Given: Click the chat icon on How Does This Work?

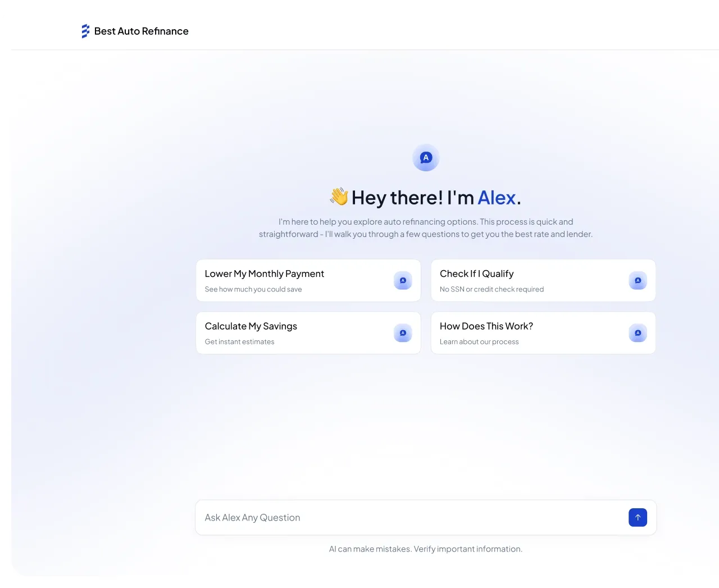Looking at the screenshot, I should pyautogui.click(x=638, y=333).
